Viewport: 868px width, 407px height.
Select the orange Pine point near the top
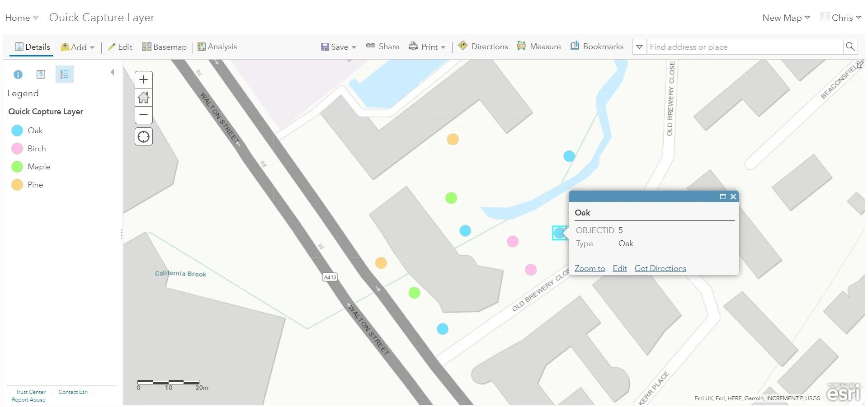(x=453, y=139)
